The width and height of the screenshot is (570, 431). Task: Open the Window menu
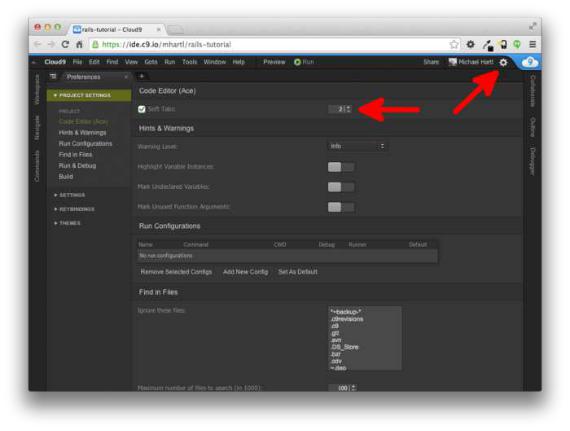coord(214,62)
